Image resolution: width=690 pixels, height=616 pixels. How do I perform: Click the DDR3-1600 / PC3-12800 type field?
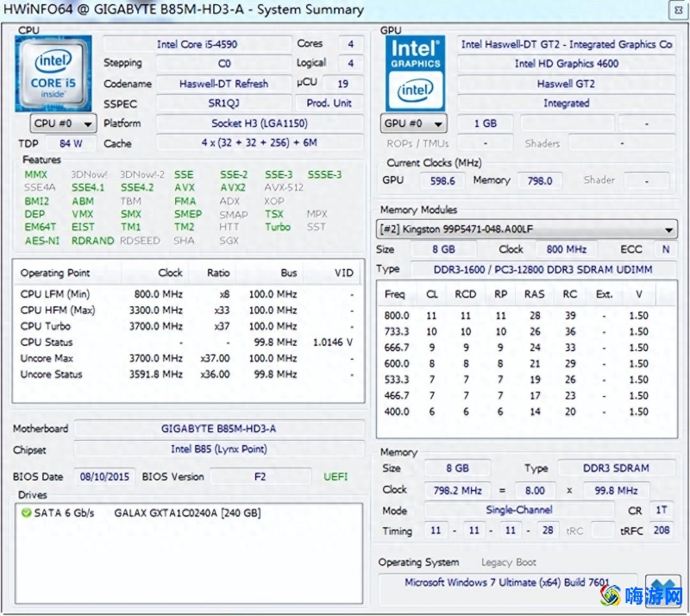click(x=543, y=269)
